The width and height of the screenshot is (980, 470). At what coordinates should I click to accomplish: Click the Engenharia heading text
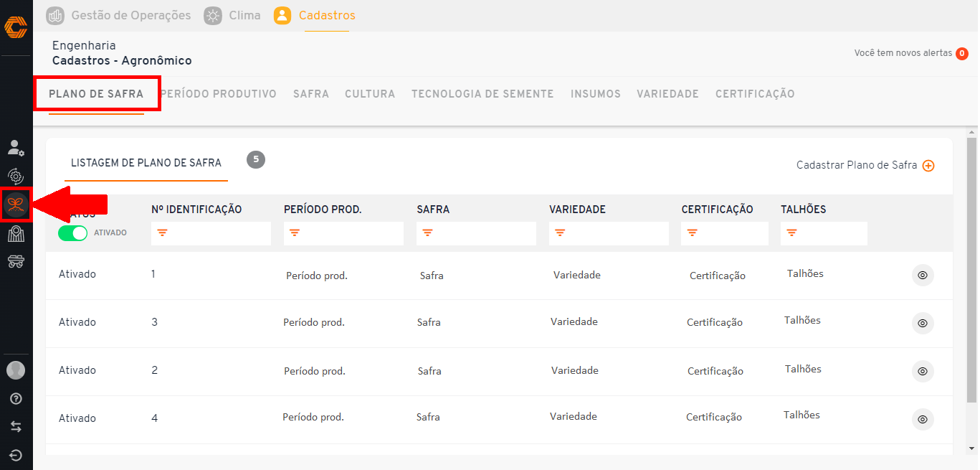point(84,46)
